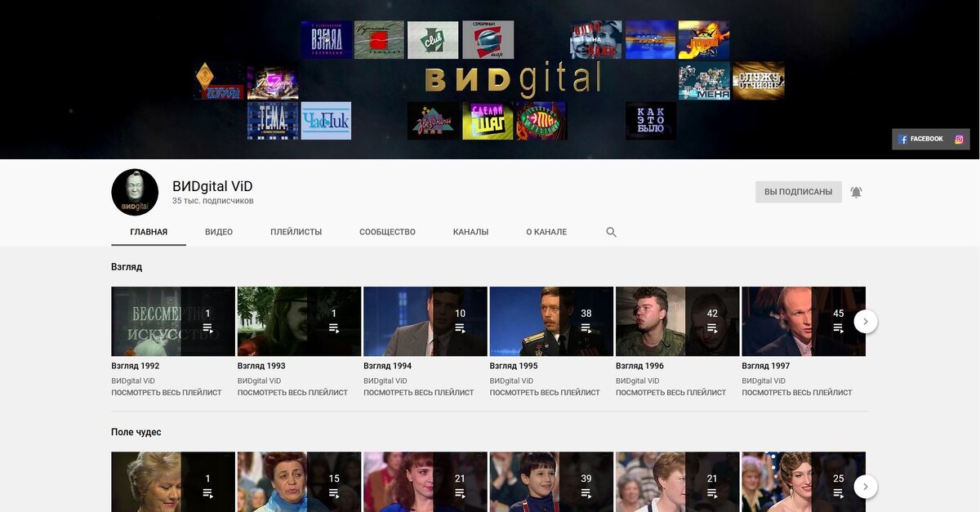Image resolution: width=980 pixels, height=512 pixels.
Task: Open the СООБЩЕСТВО tab
Action: point(387,232)
